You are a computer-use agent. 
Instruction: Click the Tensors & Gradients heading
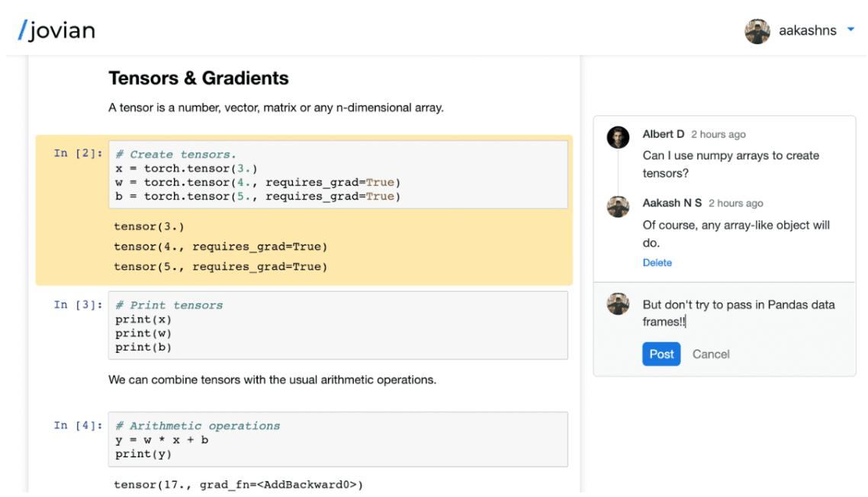198,79
